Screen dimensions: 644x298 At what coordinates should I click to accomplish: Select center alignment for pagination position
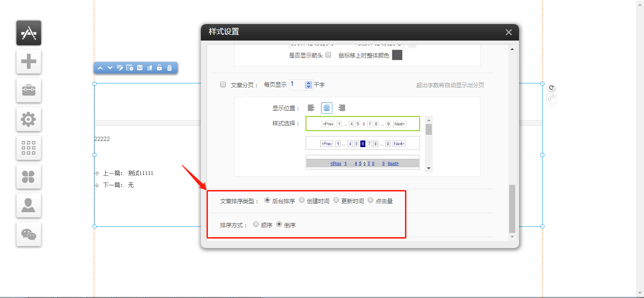pos(327,108)
